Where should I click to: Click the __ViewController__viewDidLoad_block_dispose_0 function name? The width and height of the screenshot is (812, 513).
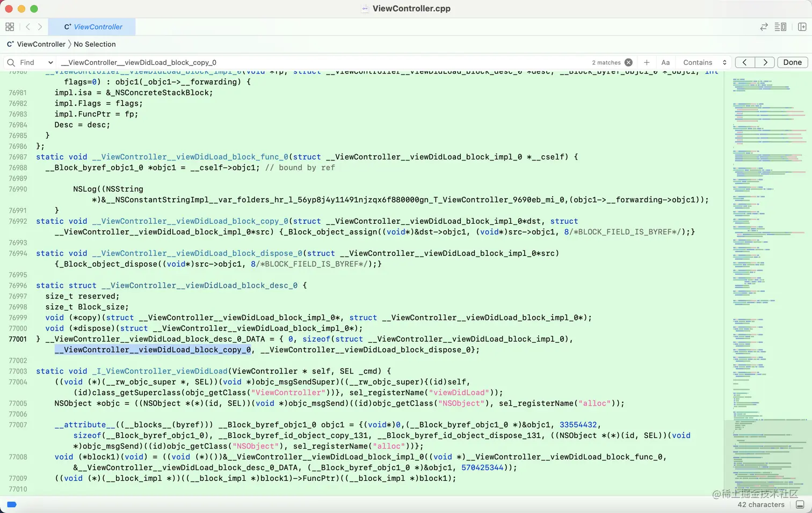tap(198, 253)
